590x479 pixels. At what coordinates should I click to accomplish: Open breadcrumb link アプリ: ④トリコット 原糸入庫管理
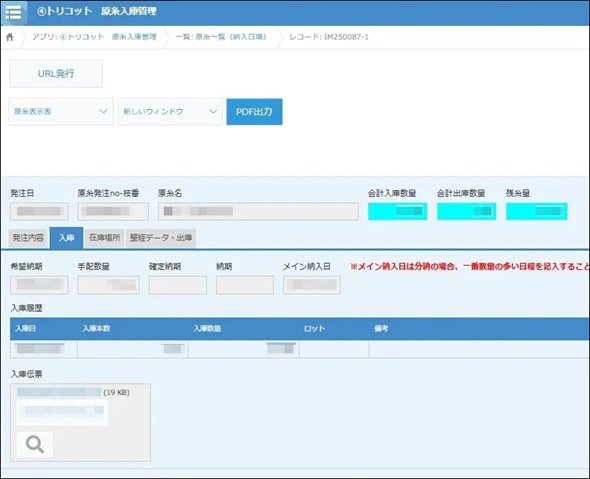click(94, 37)
